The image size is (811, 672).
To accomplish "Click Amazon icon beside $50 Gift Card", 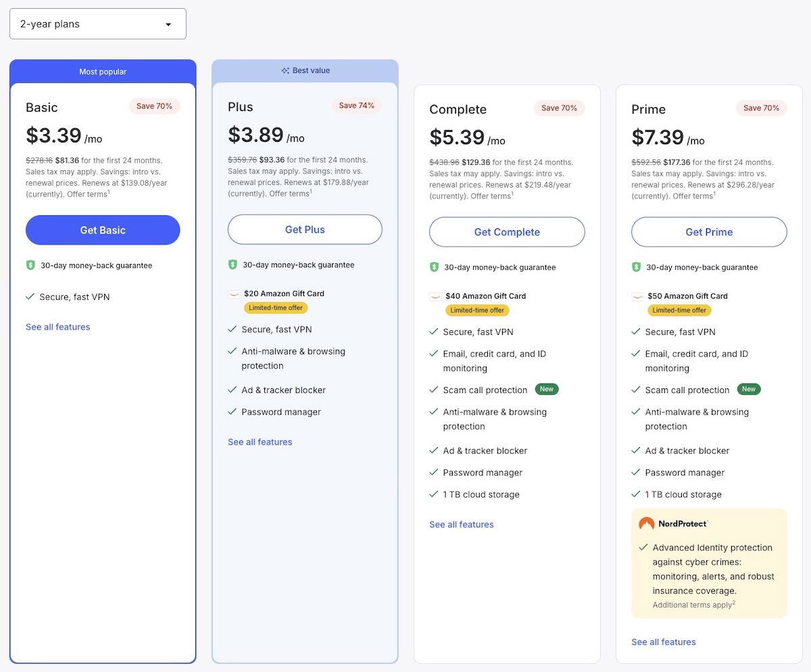I will pos(637,296).
